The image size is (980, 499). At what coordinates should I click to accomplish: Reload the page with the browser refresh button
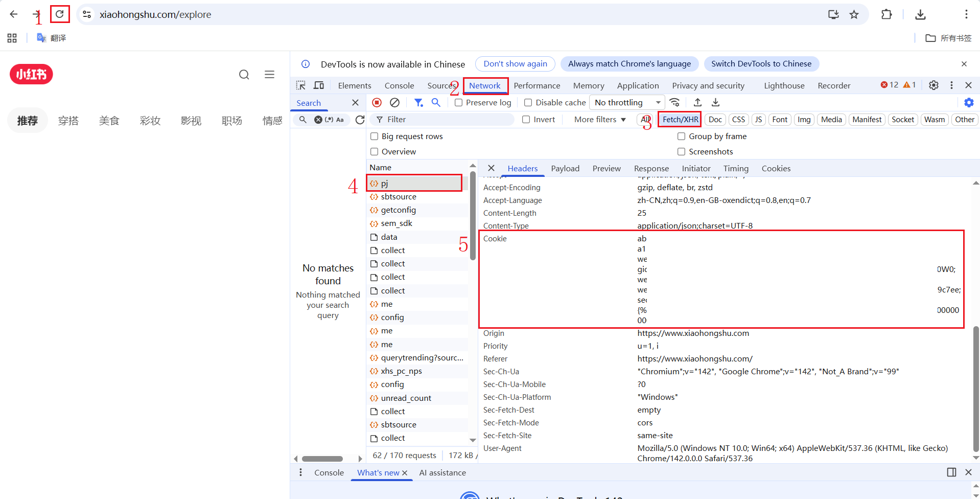60,14
